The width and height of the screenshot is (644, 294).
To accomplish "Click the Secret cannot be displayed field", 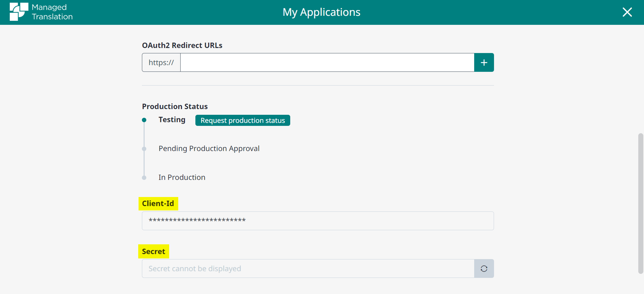I will click(x=308, y=269).
